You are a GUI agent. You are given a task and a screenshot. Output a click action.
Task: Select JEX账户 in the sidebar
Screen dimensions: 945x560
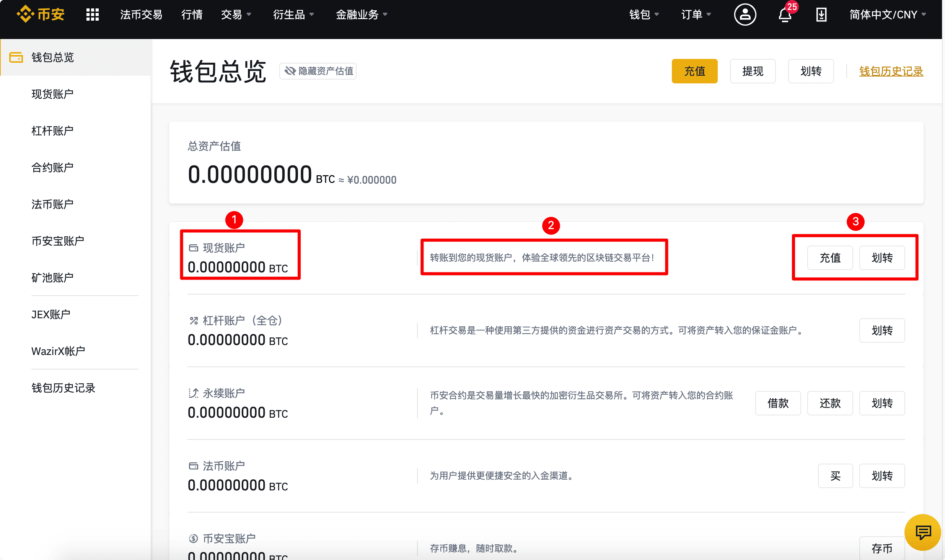(x=51, y=314)
